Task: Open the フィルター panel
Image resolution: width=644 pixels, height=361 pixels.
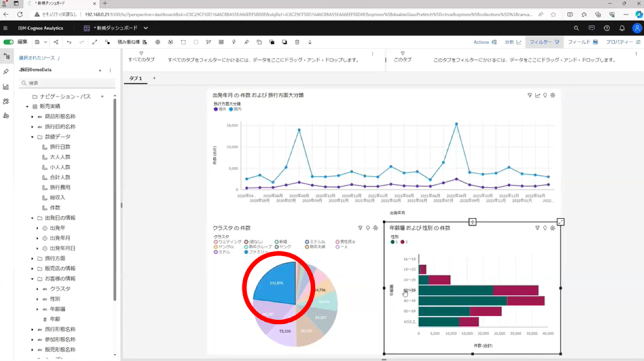Action: point(544,42)
